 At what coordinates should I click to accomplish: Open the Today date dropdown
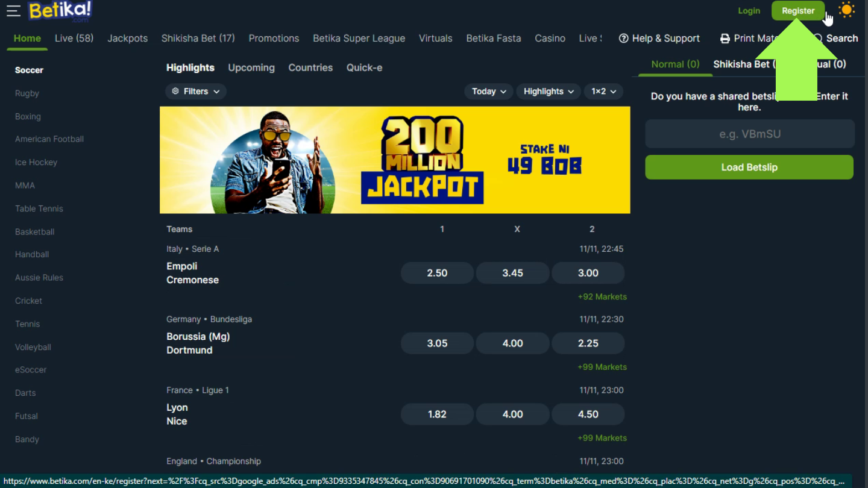[x=489, y=92]
